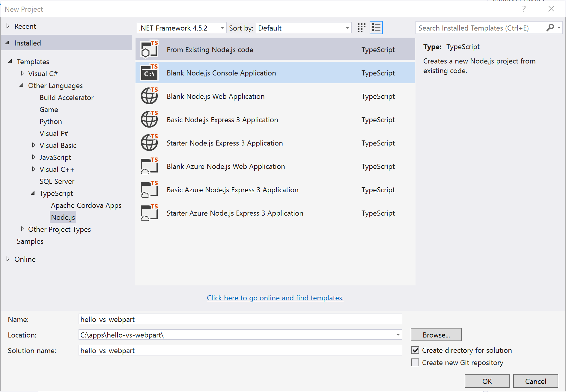Click the Basic Node.js Express 3 Application icon
This screenshot has width=566, height=392.
[149, 119]
